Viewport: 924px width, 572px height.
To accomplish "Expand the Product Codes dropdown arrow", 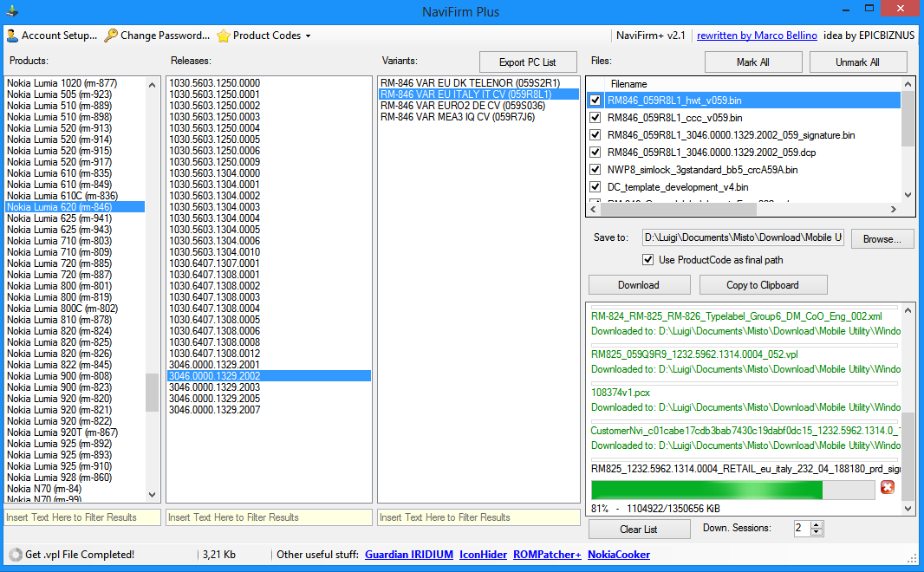I will coord(308,36).
